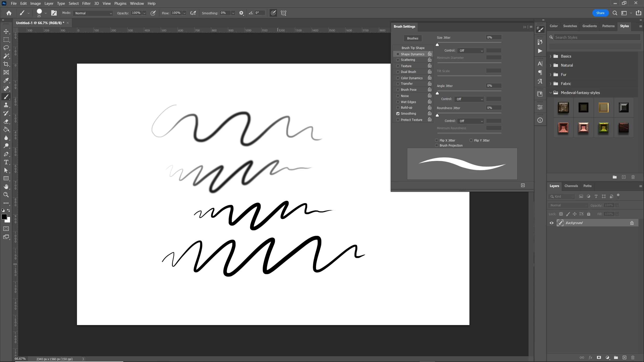This screenshot has width=644, height=362.
Task: Open Size Jitter Control dropdown
Action: pyautogui.click(x=471, y=51)
